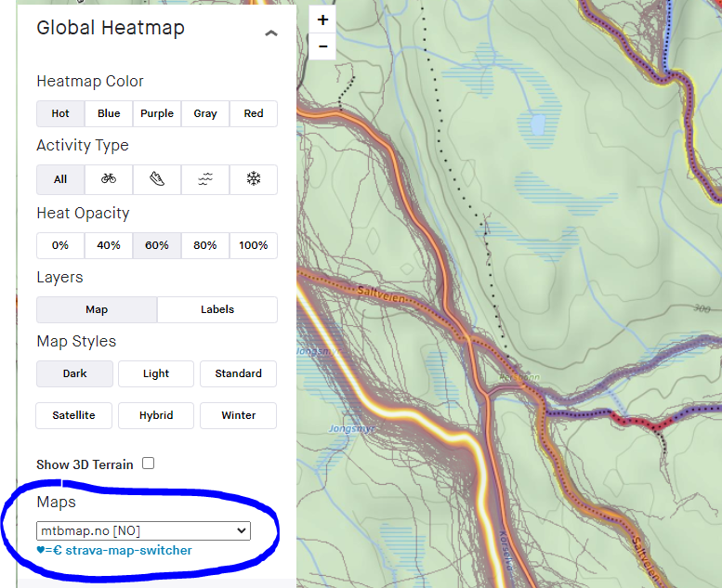The width and height of the screenshot is (722, 588).
Task: Zoom in on the map
Action: [x=322, y=20]
